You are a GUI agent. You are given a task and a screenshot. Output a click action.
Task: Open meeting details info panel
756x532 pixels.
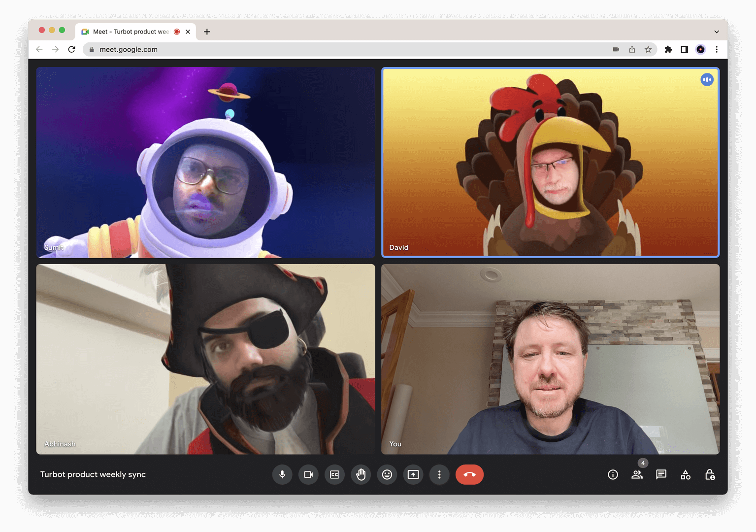612,474
